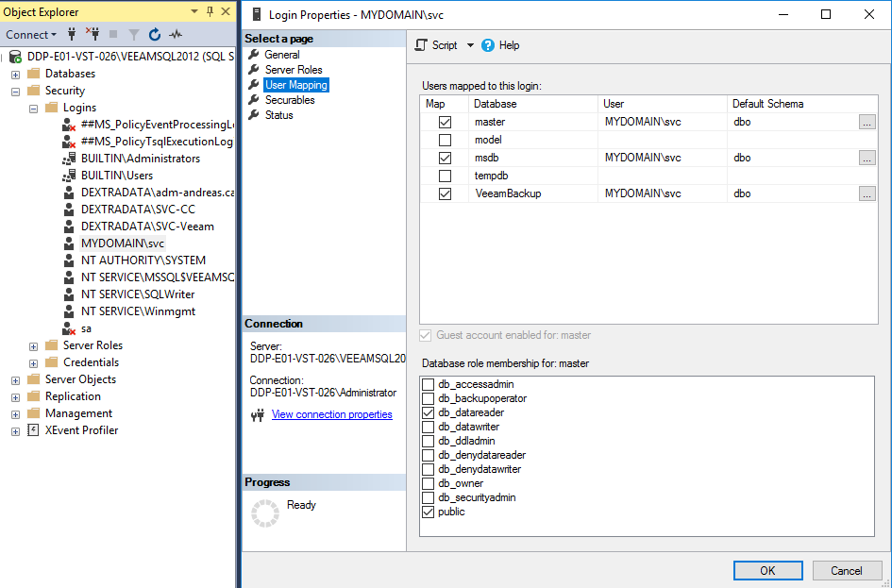Click the schema browse button for VeeamBackup
The width and height of the screenshot is (892, 588).
click(x=867, y=193)
